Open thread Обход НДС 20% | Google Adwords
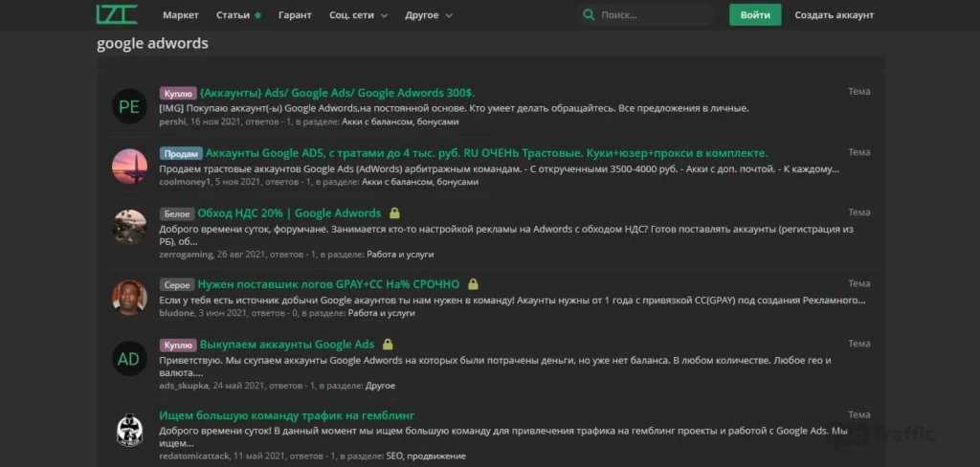Viewport: 980px width, 467px height. coord(289,213)
